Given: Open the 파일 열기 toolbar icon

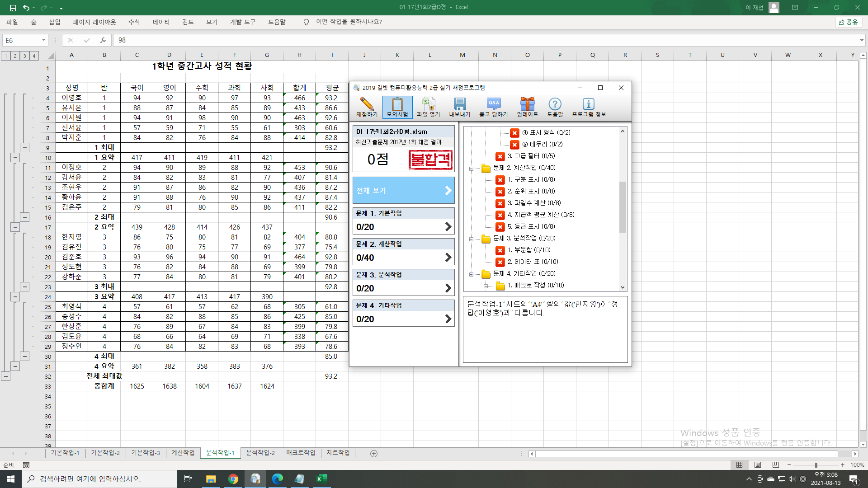Looking at the screenshot, I should point(428,107).
